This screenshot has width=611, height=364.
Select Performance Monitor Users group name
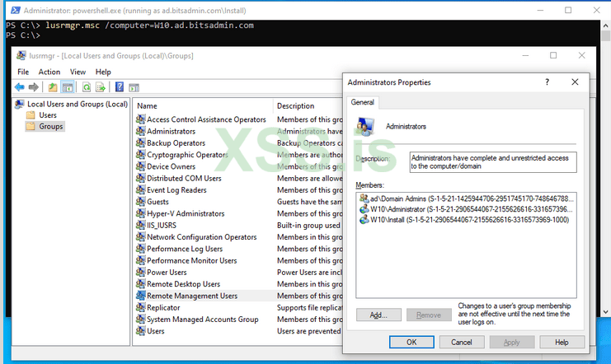pos(192,260)
